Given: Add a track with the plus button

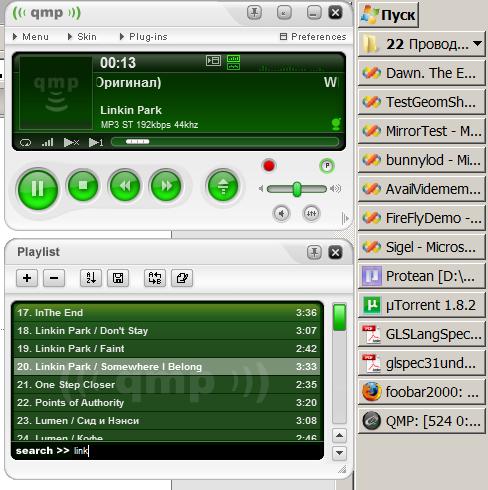Looking at the screenshot, I should pos(27,278).
